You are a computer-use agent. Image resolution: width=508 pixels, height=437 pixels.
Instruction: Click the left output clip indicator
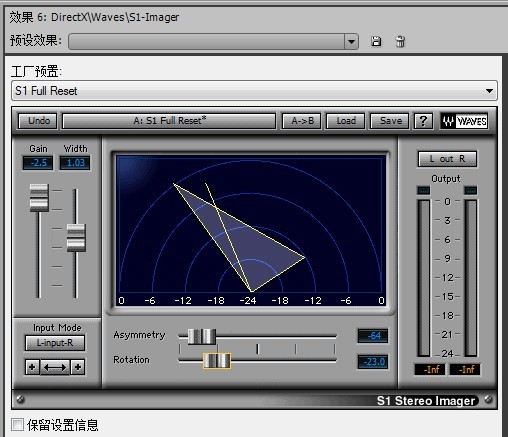424,190
